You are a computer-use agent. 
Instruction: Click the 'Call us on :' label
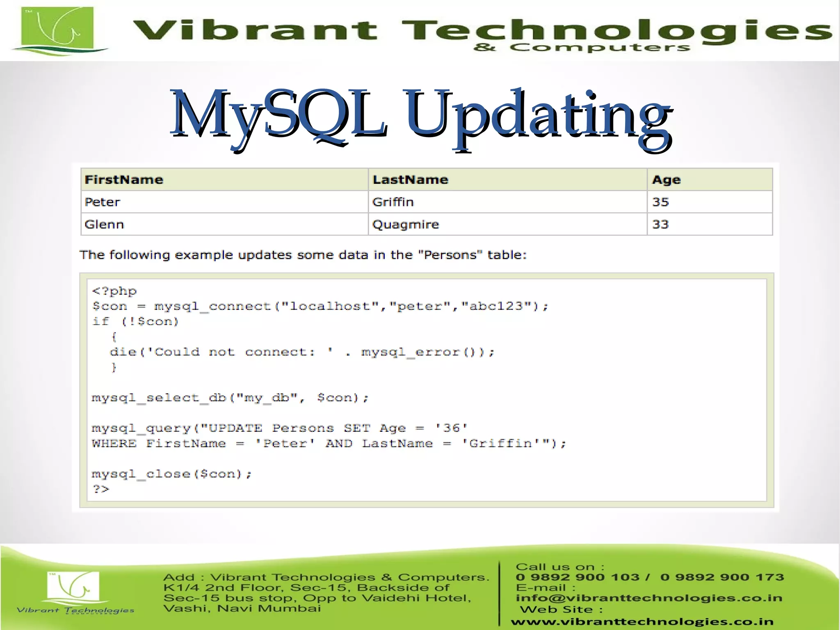pos(560,567)
